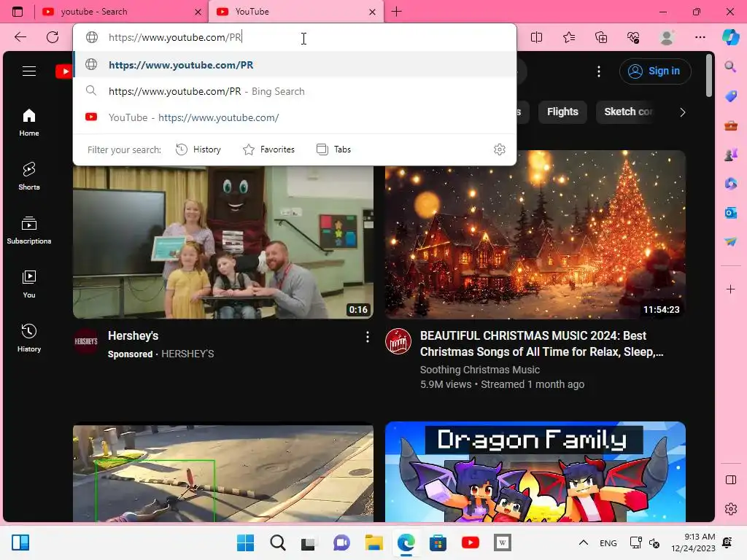The height and width of the screenshot is (560, 747).
Task: Click BEAUTIFUL CHRISTMAS MUSIC 2024 title
Action: click(x=541, y=344)
